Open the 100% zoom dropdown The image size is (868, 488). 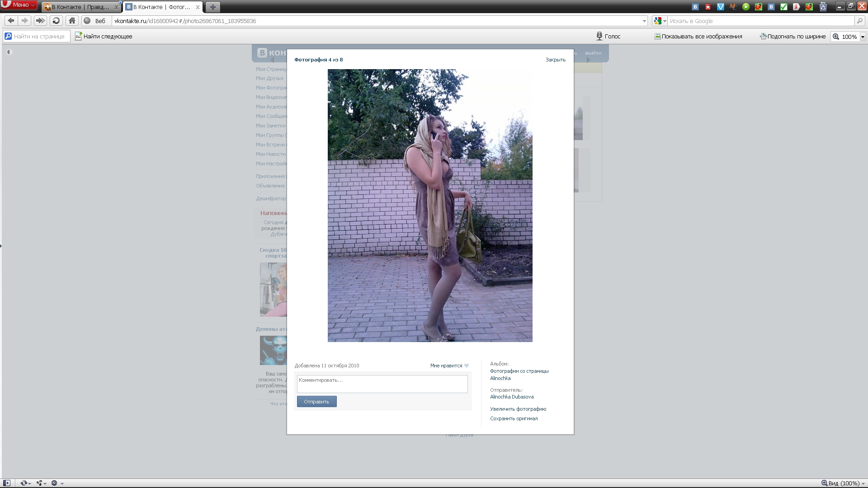863,37
